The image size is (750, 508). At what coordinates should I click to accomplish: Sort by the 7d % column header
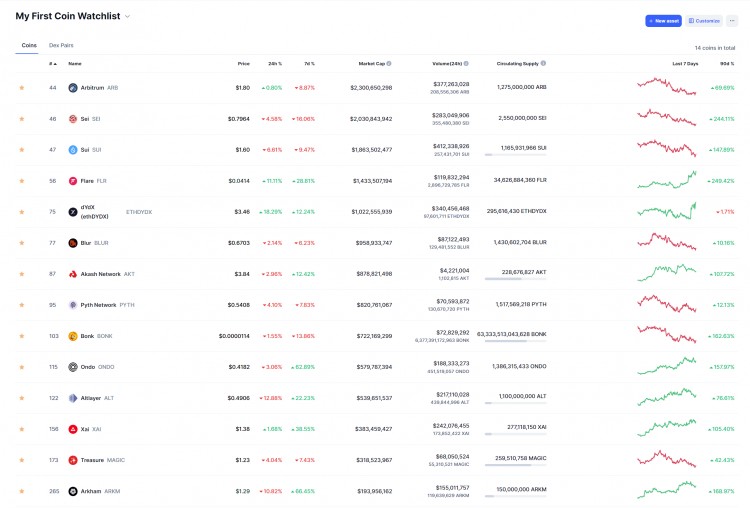coord(309,64)
